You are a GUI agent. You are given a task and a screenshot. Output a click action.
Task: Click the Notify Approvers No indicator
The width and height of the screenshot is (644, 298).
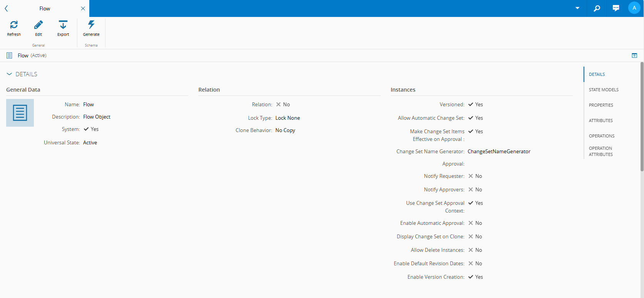click(x=470, y=189)
